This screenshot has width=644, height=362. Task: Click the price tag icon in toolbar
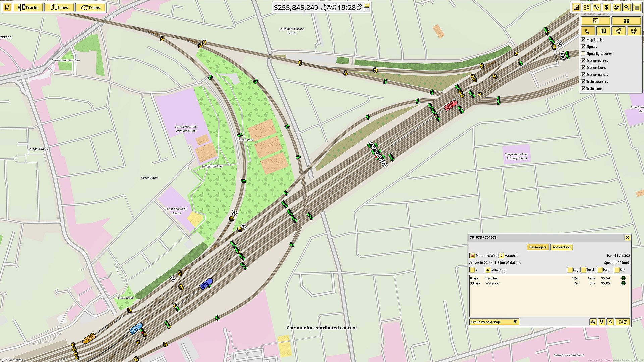(596, 7)
